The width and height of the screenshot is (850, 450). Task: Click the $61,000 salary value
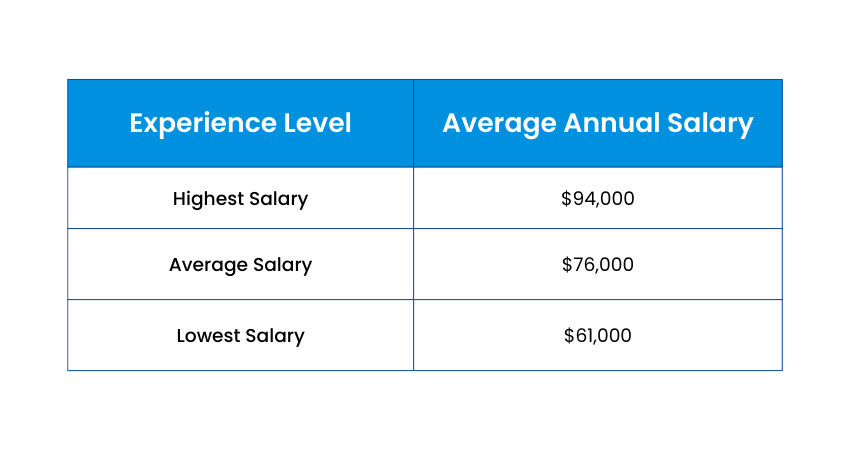click(x=598, y=335)
